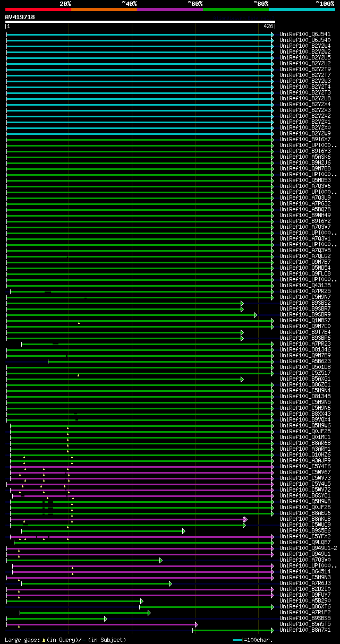Open the UniRef100_A7QLG2 hit label
340x644 pixels.
click(305, 256)
